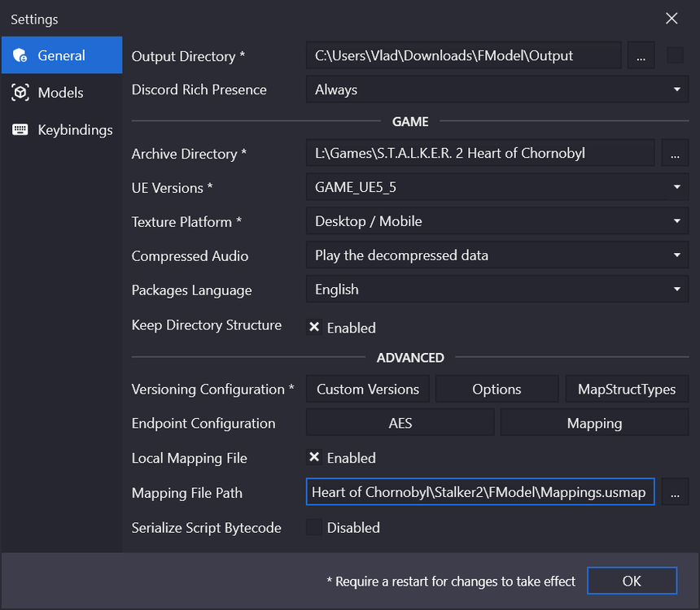
Task: Click the General shield icon in sidebar
Action: click(20, 56)
